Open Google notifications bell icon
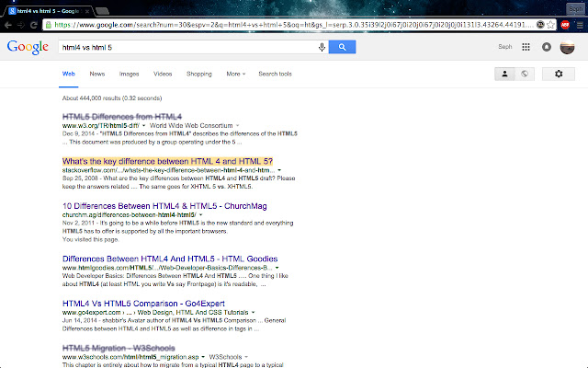The width and height of the screenshot is (588, 368). pyautogui.click(x=547, y=47)
